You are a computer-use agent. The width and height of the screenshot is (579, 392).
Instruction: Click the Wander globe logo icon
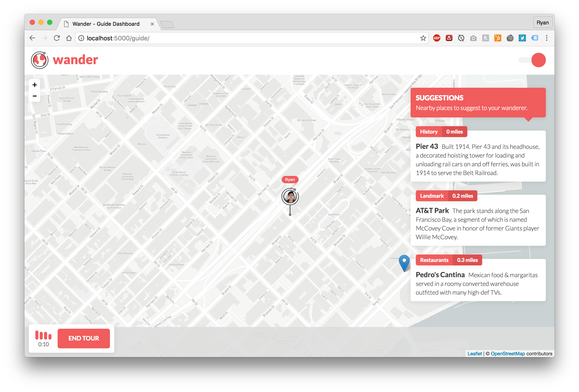point(39,60)
